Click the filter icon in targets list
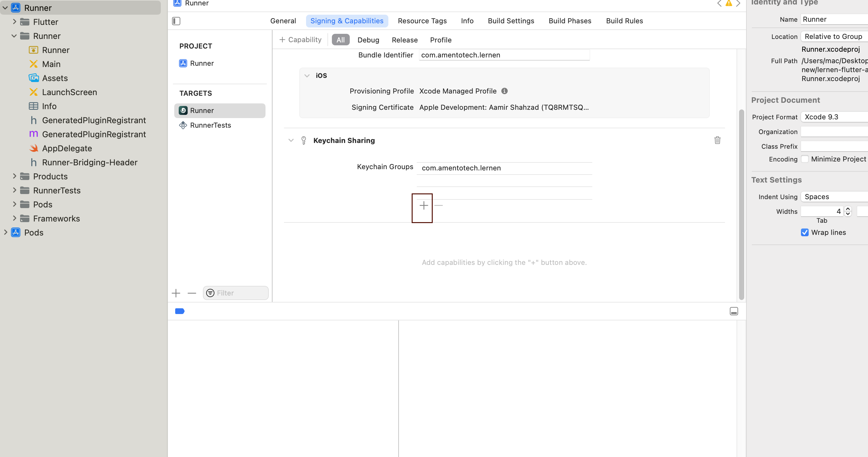This screenshot has width=868, height=457. [210, 293]
